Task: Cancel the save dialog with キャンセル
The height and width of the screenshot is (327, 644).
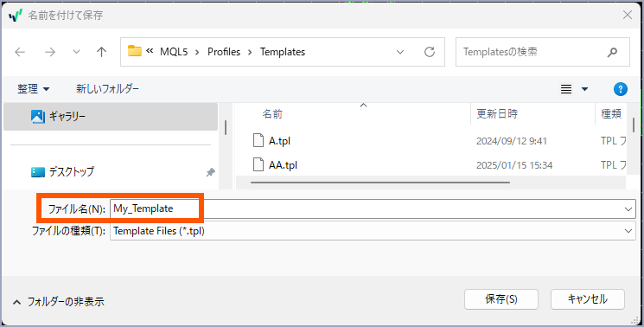Action: pyautogui.click(x=588, y=299)
